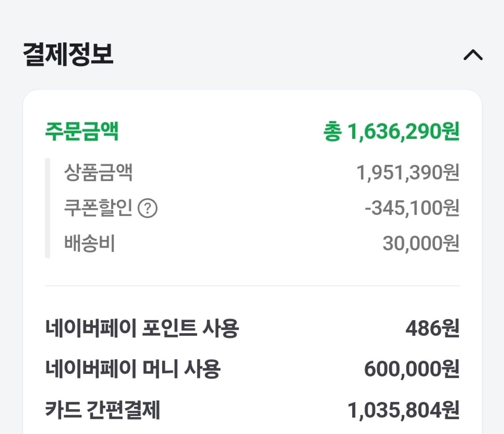Click the gray page background beside 결제정보 heading
Image resolution: width=504 pixels, height=434 pixels.
269,54
